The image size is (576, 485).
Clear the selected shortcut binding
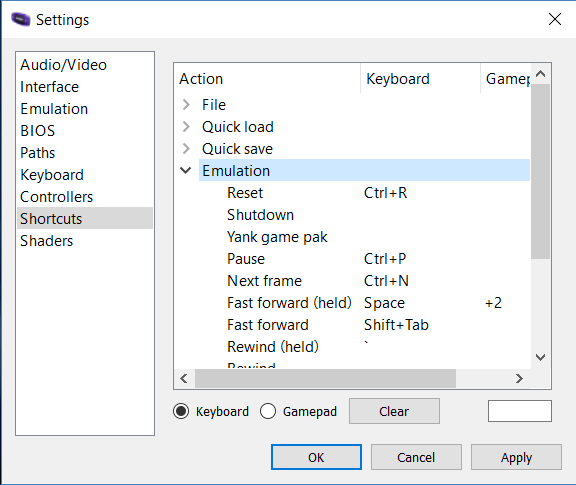(394, 411)
